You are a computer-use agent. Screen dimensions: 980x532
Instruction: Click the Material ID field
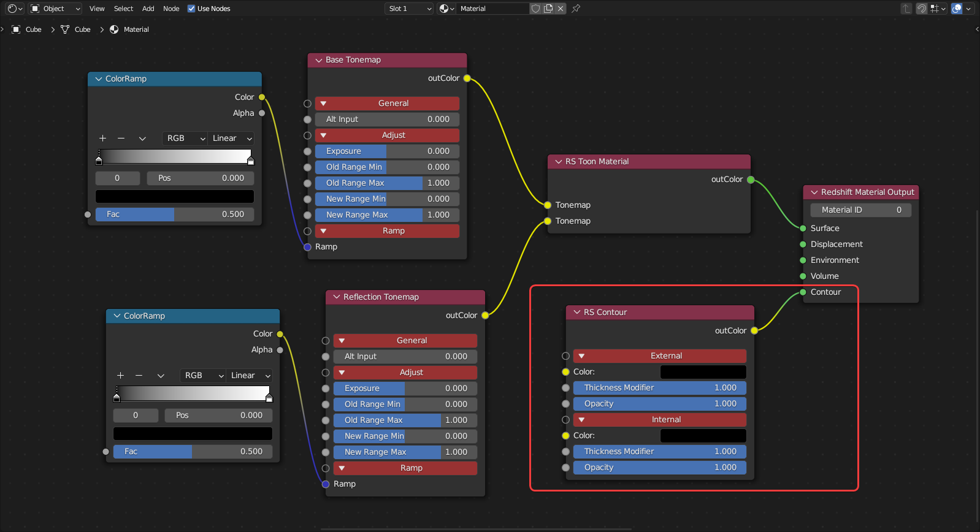click(861, 210)
